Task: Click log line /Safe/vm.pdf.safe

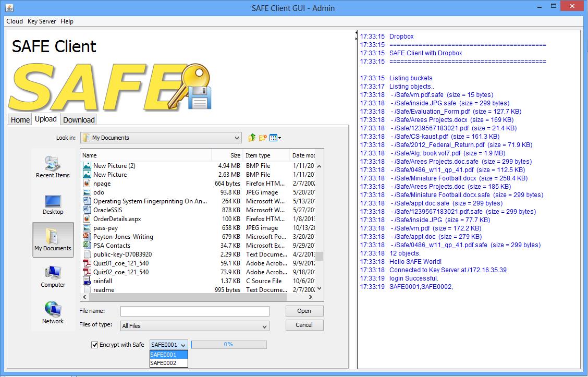Action: (427, 95)
